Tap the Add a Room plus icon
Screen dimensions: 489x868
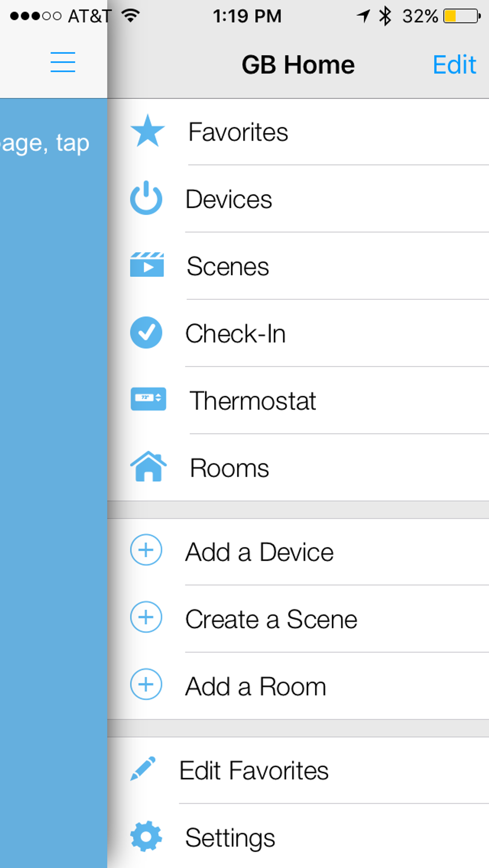point(146,684)
